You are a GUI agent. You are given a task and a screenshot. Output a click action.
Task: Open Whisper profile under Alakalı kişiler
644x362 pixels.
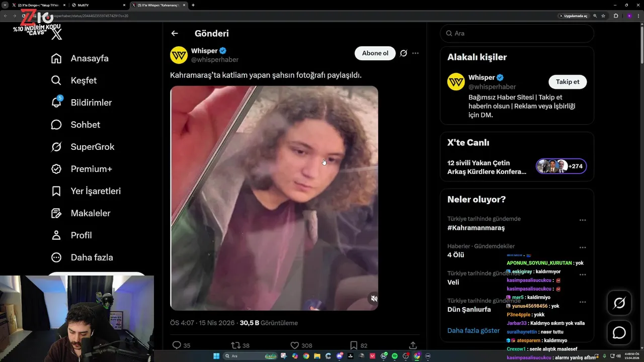481,77
